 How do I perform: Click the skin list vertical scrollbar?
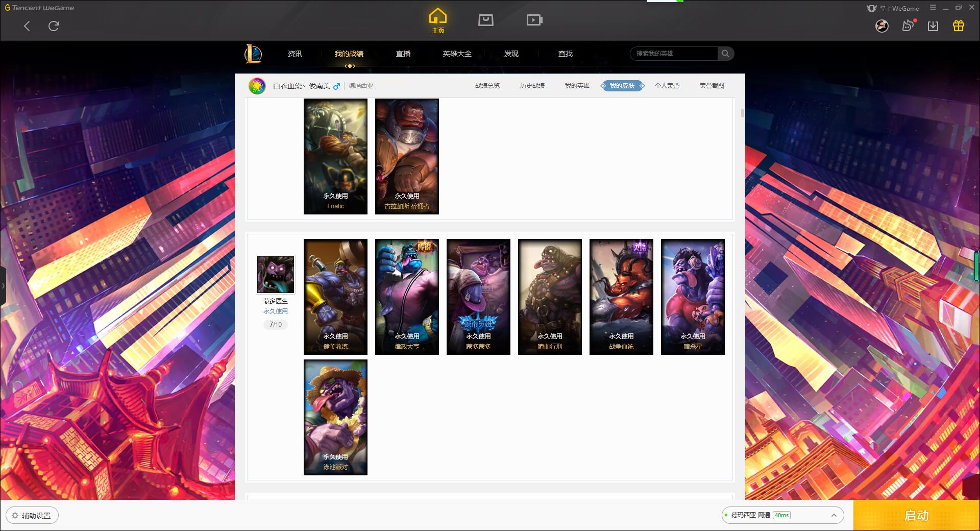pos(742,113)
